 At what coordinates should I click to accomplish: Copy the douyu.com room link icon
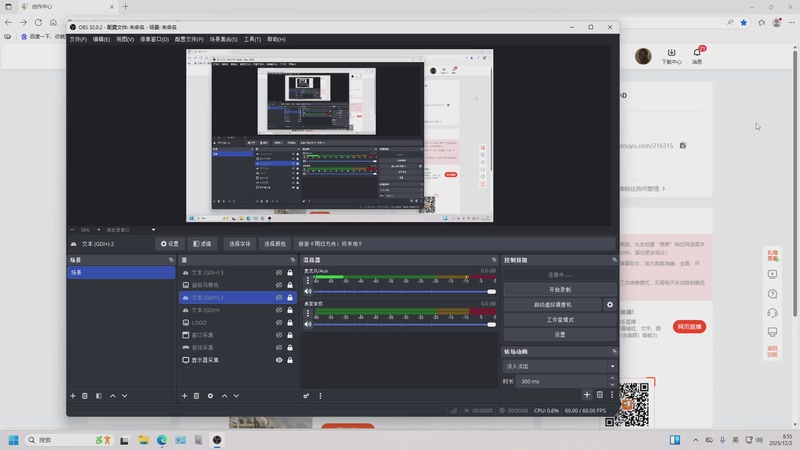coord(683,145)
